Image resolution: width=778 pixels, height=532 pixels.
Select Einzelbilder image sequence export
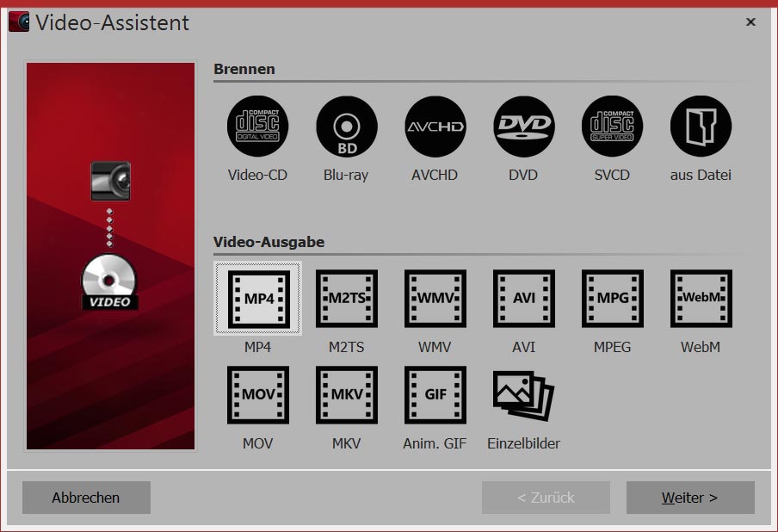523,396
